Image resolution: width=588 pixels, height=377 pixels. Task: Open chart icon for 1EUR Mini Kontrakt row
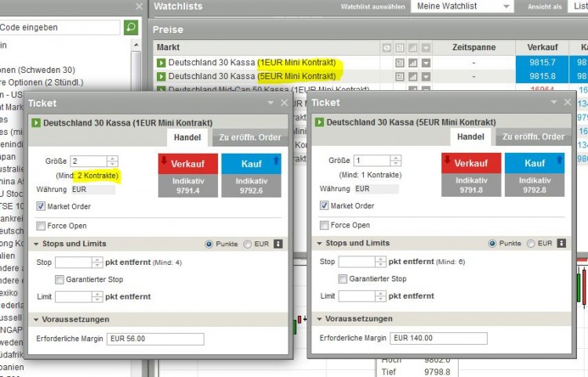point(413,63)
